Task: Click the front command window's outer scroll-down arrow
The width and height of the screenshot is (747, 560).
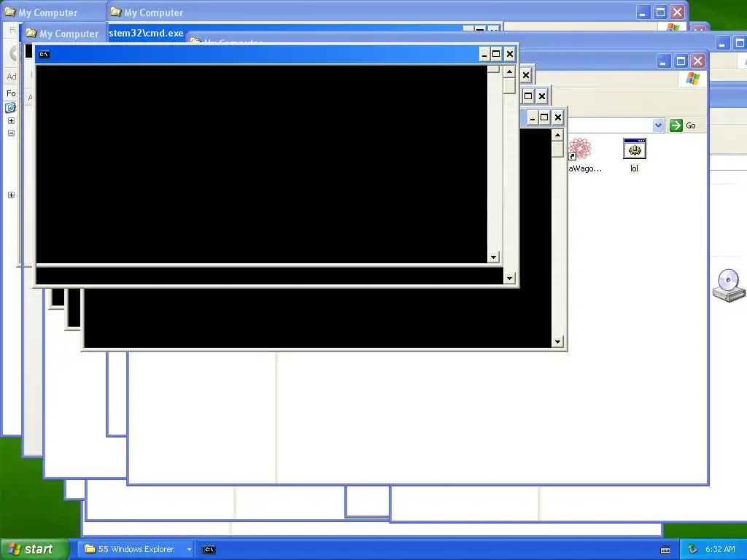Action: coord(509,278)
